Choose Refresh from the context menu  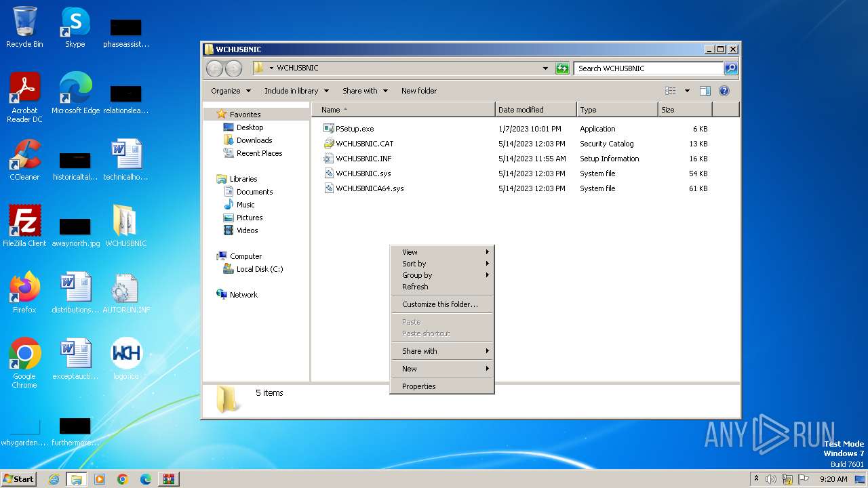[x=442, y=287]
